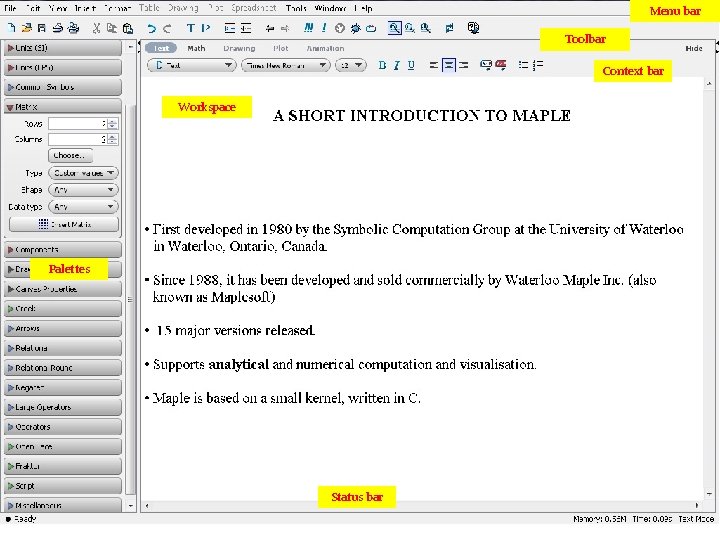Open the Window menu
Screen dimensions: 720x540
coord(330,8)
